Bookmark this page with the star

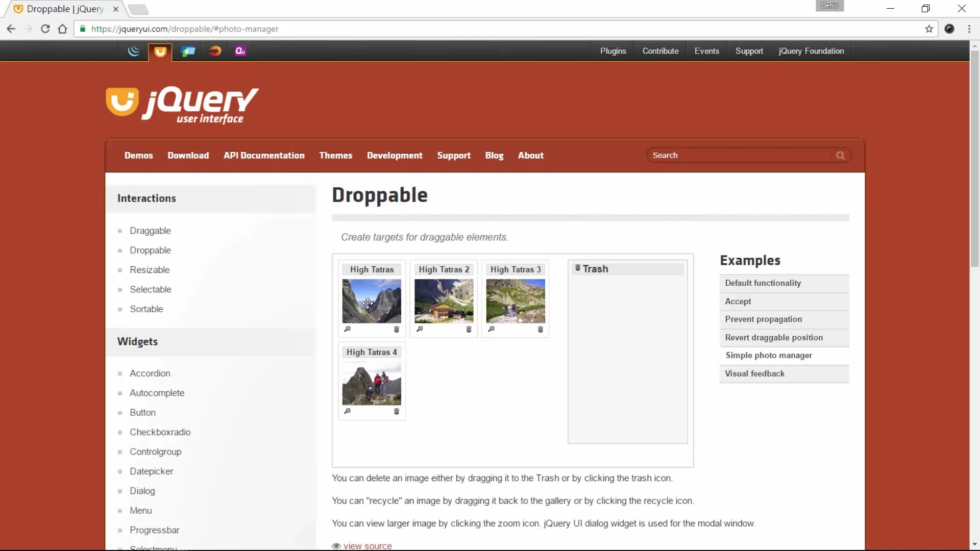(929, 29)
